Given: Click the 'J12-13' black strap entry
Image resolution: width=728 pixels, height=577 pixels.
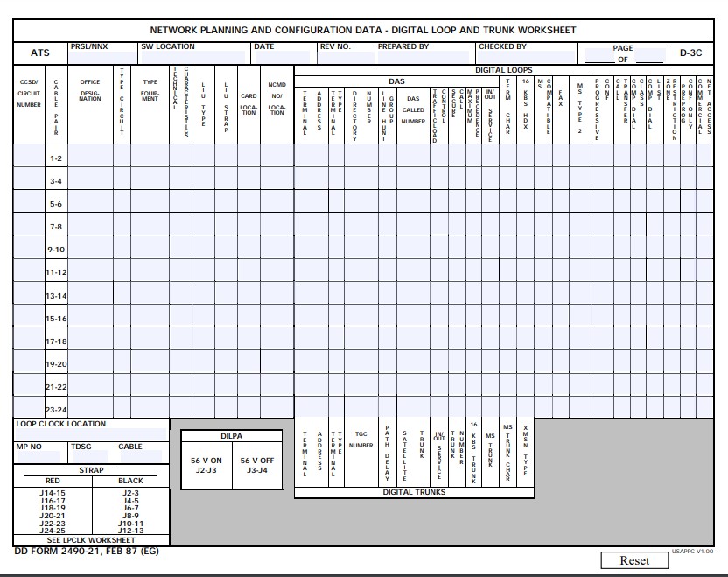Looking at the screenshot, I should pyautogui.click(x=131, y=531).
